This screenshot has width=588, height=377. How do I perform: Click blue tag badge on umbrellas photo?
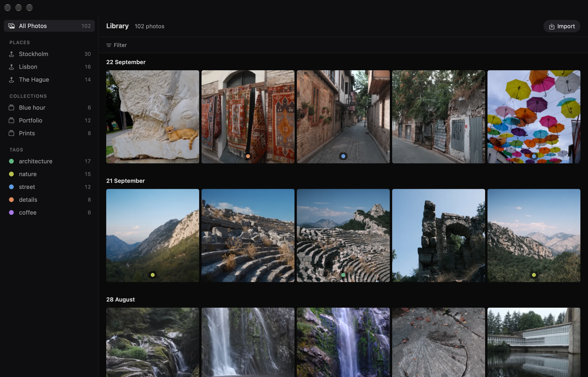(534, 156)
